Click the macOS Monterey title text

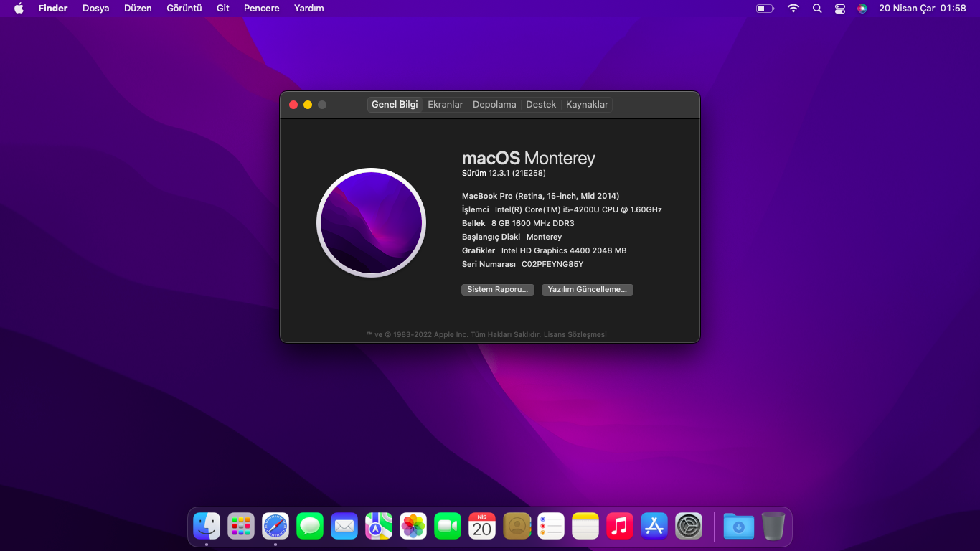tap(529, 159)
